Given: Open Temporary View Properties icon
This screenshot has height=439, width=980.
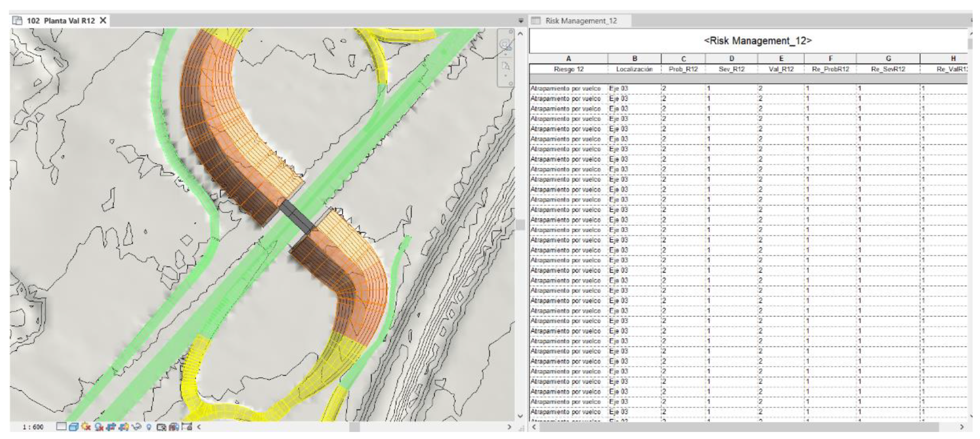Looking at the screenshot, I should coord(161,427).
